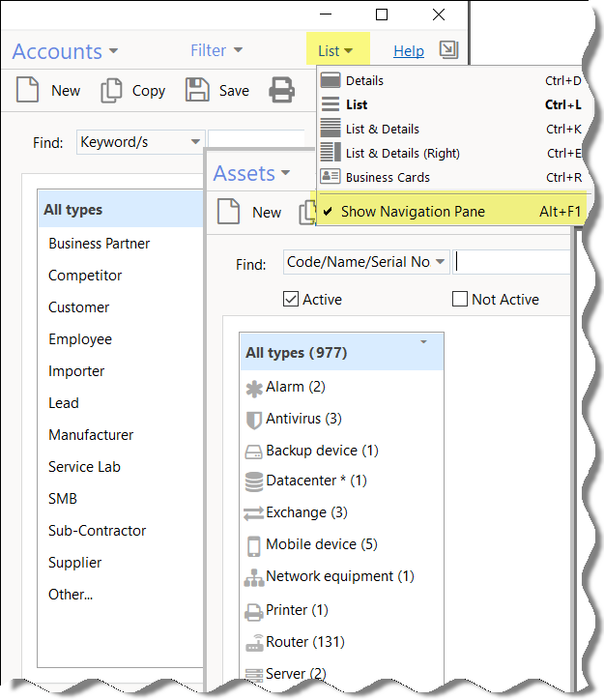The image size is (604, 700).
Task: Select the Datacenter asset type
Action: (x=315, y=481)
